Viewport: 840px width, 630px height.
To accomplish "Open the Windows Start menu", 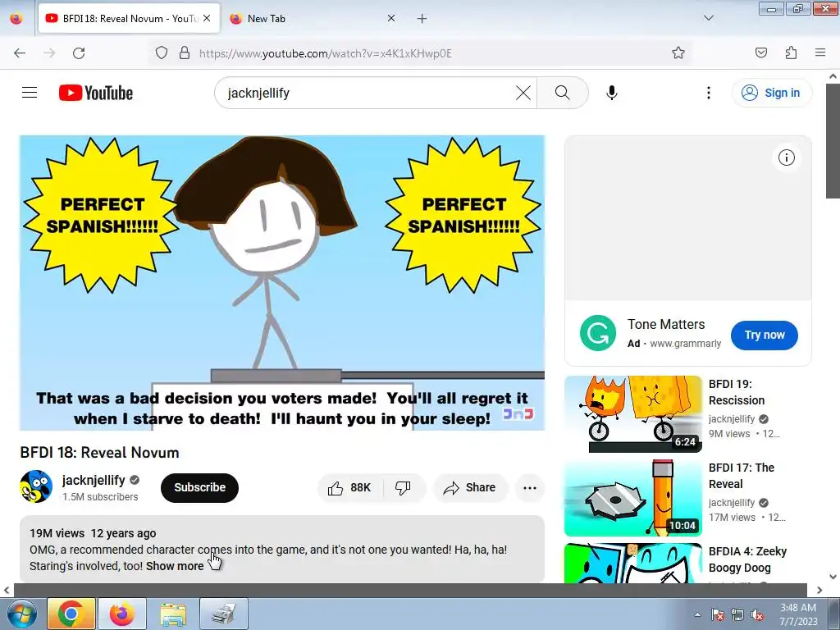I will 21,614.
